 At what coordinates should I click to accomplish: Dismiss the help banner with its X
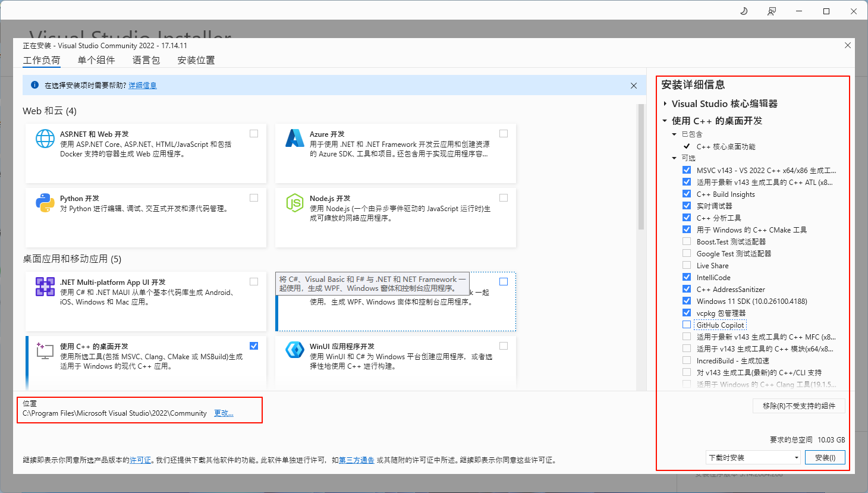[x=634, y=86]
